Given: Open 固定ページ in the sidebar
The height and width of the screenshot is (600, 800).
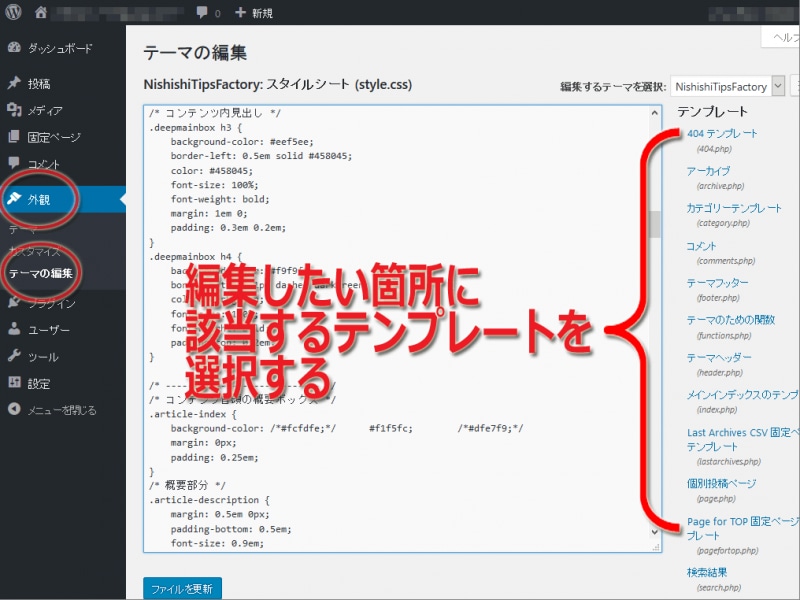Looking at the screenshot, I should click(54, 138).
